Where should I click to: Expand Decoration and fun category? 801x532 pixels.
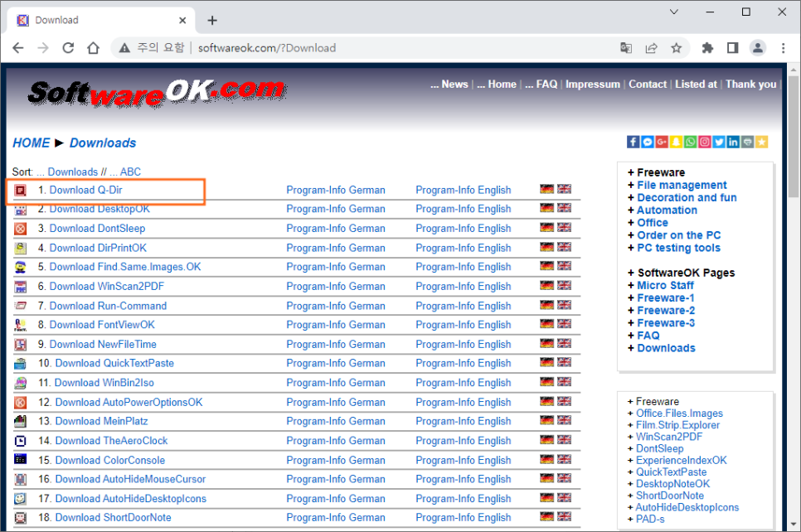click(687, 197)
